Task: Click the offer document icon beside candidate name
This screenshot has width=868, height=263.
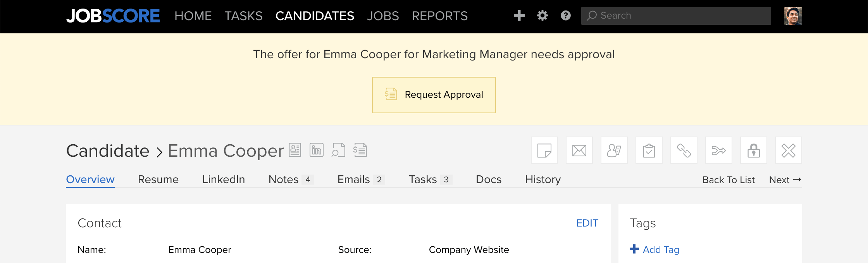Action: click(x=360, y=150)
